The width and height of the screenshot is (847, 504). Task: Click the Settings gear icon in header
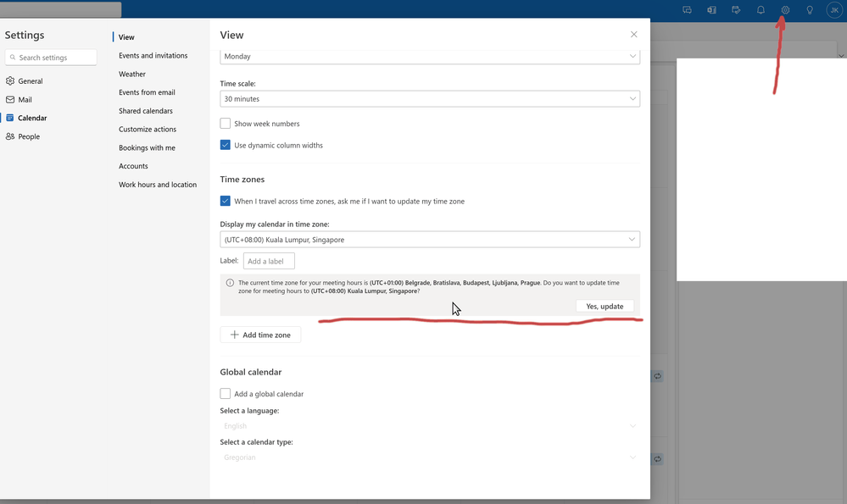click(x=785, y=9)
